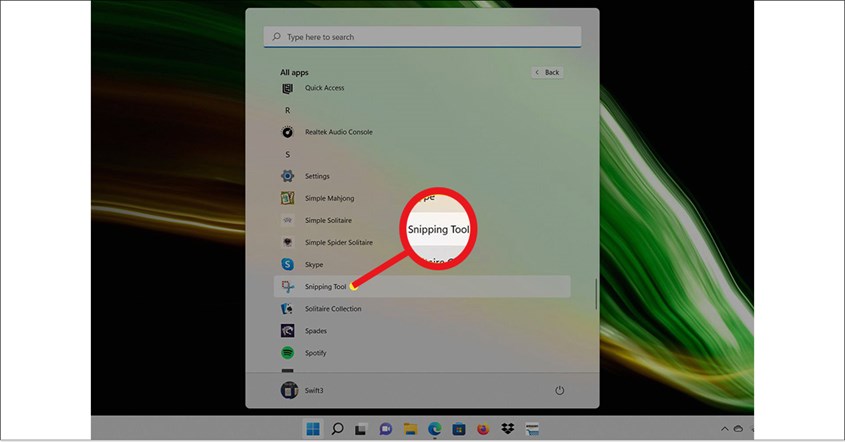The image size is (845, 442).
Task: Click the Type here to search field
Action: [422, 37]
